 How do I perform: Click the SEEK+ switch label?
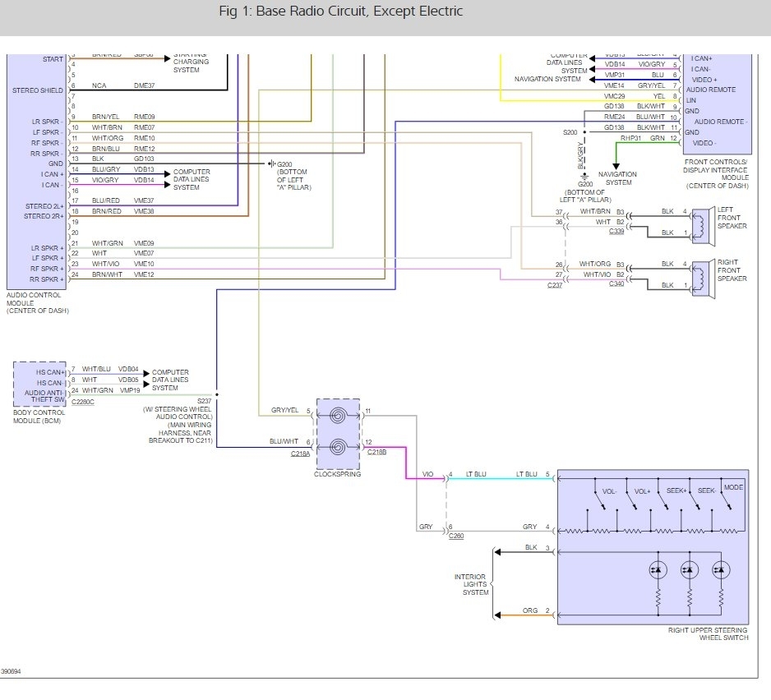click(676, 490)
